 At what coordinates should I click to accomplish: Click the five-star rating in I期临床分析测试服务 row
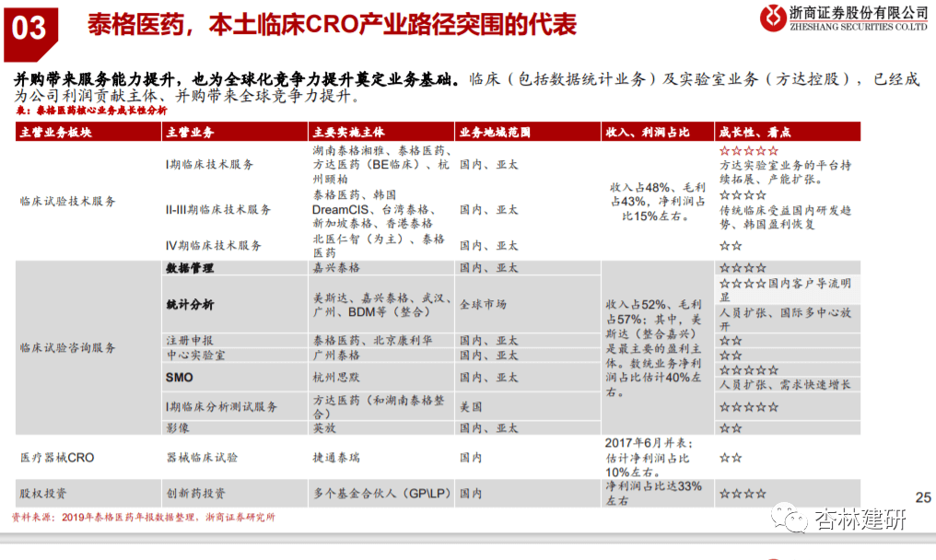point(749,406)
